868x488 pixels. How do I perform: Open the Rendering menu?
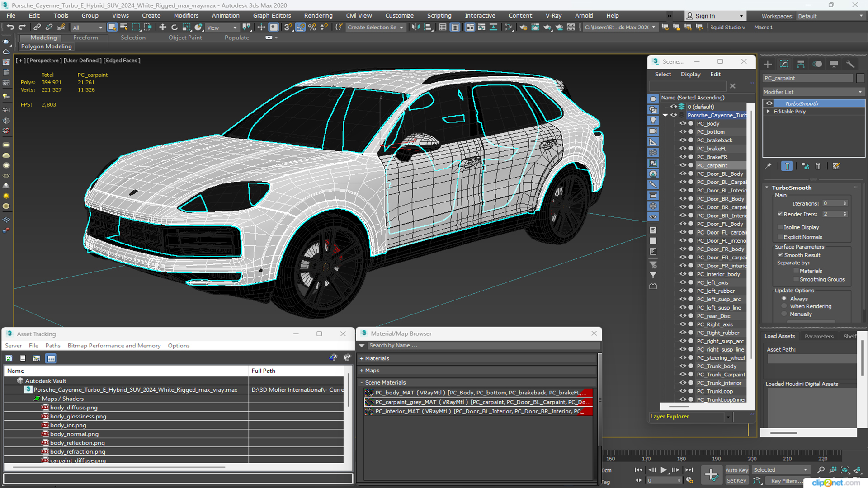[x=318, y=15]
